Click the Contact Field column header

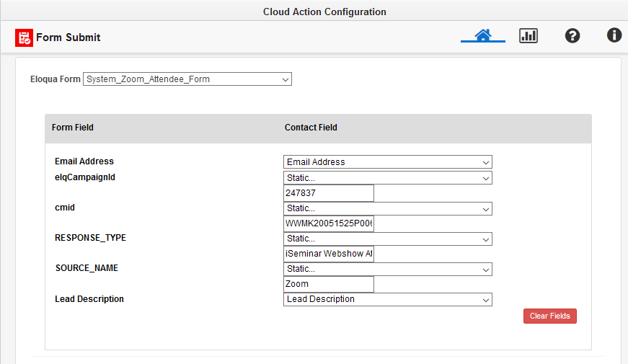pyautogui.click(x=311, y=128)
